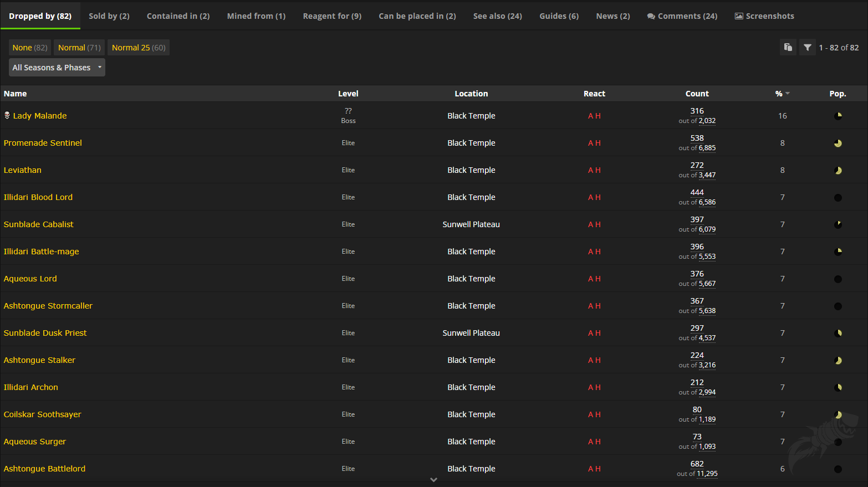The image size is (868, 487).
Task: Click Sunwell Plateau location for Sunblade Cabalist
Action: (x=471, y=224)
